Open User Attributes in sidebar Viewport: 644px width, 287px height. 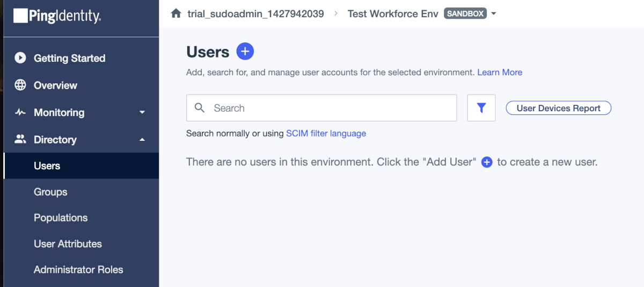pyautogui.click(x=68, y=243)
